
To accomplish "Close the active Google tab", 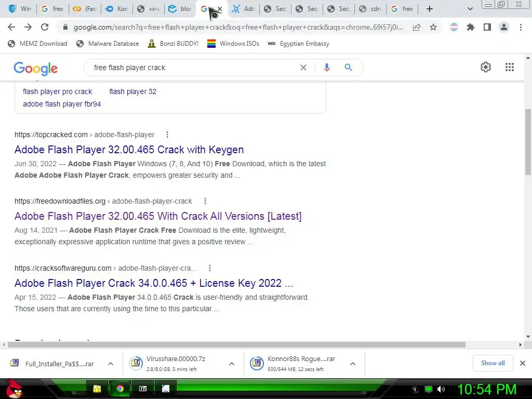I will 220,9.
